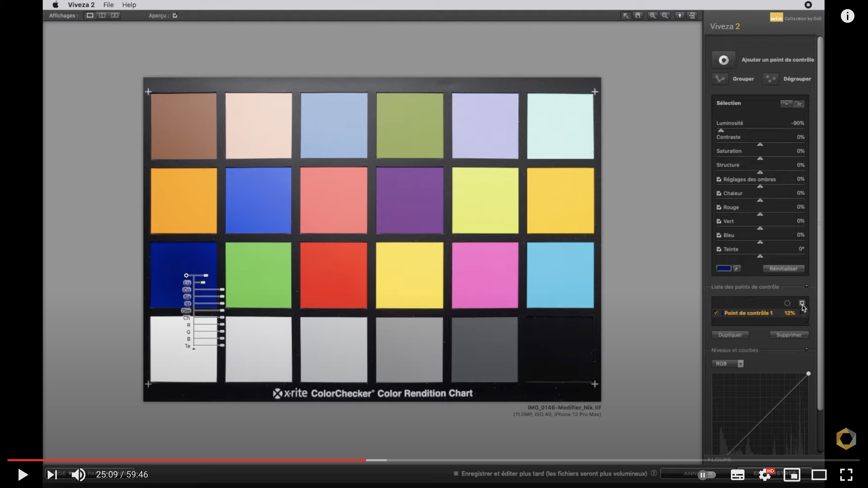868x488 pixels.
Task: Click the zoom out magnifier
Action: (x=665, y=16)
